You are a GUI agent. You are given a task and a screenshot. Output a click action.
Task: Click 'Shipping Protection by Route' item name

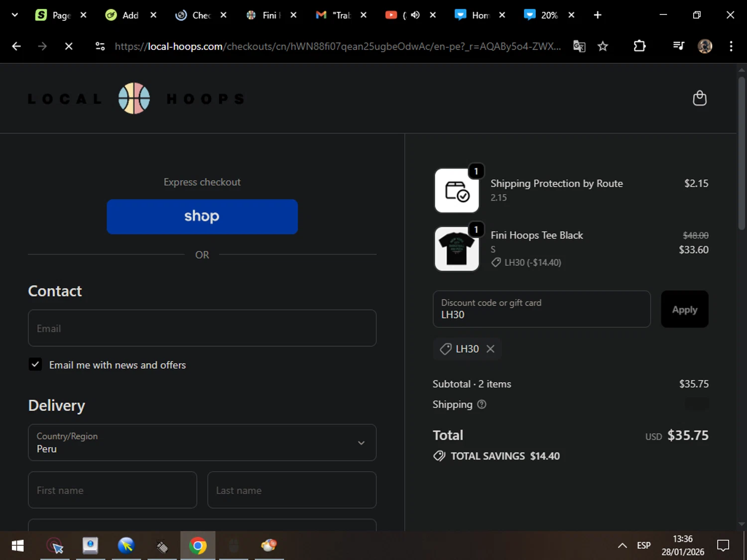557,183
